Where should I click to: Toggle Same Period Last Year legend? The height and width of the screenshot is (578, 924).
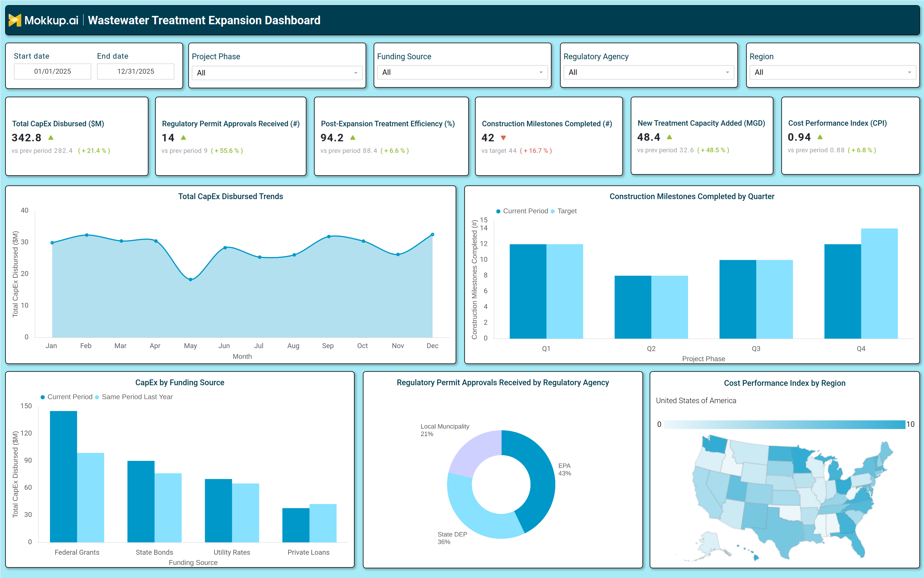134,397
